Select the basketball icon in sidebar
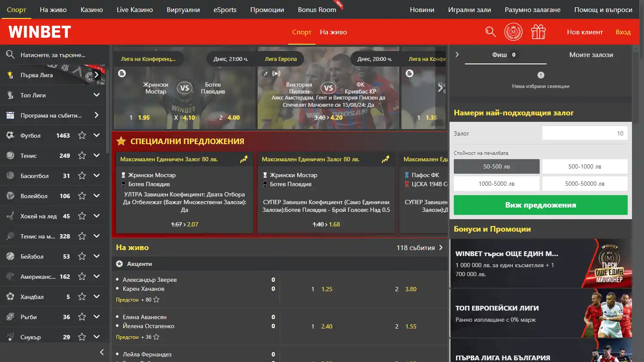 click(x=10, y=176)
